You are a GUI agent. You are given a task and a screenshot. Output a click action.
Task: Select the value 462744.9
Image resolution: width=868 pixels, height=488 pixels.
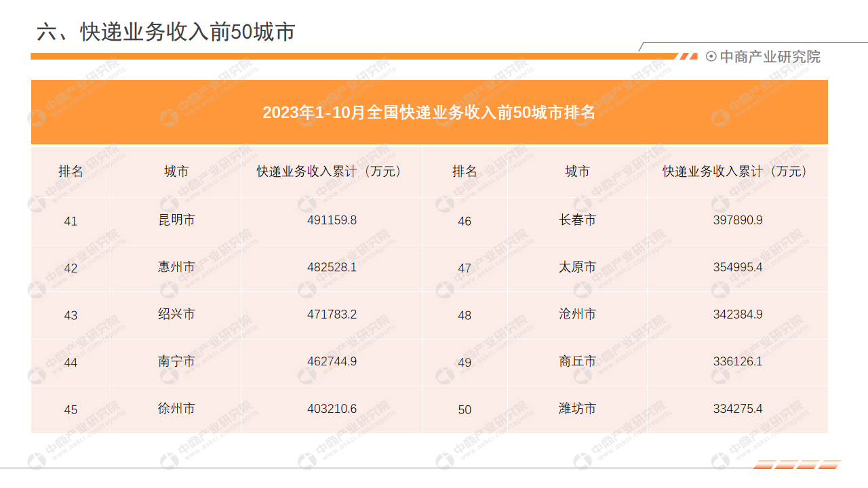[332, 361]
